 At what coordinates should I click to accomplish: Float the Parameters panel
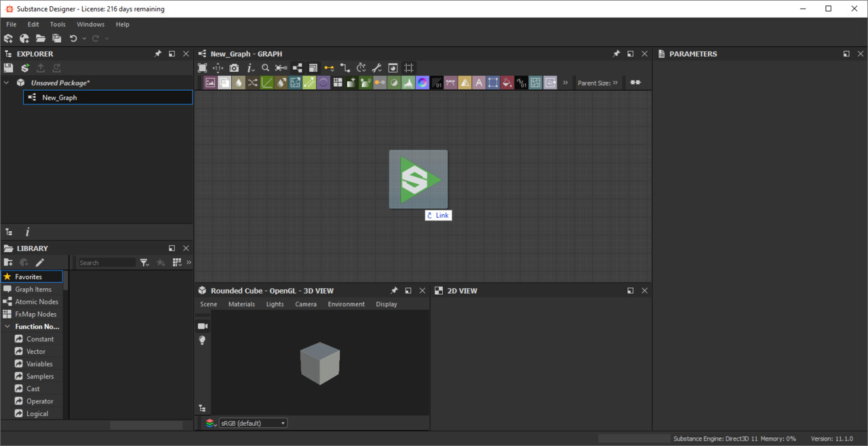click(x=846, y=54)
